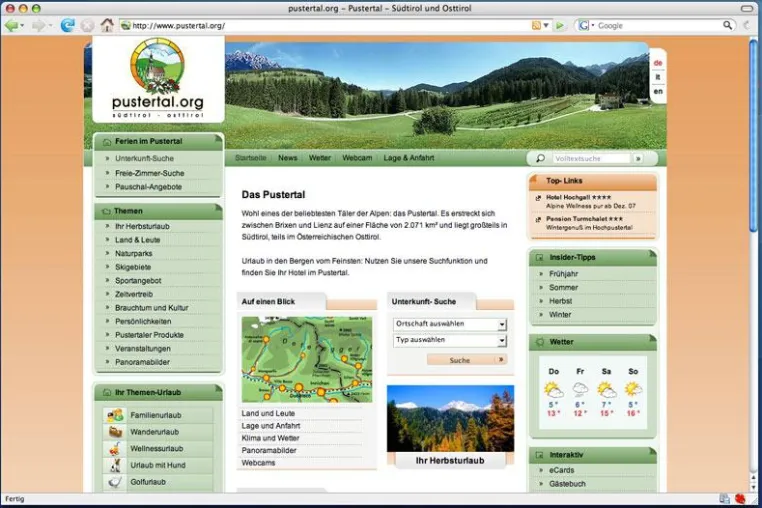Switch language to Italian (it)

(x=658, y=77)
